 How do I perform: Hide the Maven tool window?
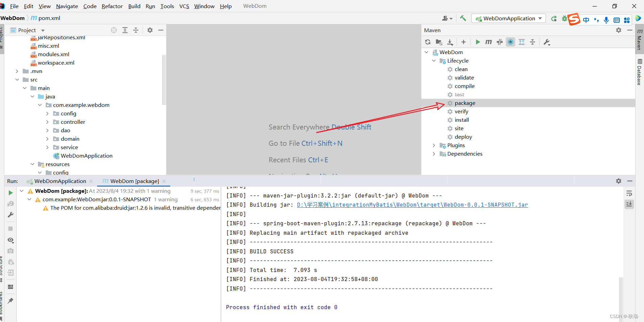[630, 30]
